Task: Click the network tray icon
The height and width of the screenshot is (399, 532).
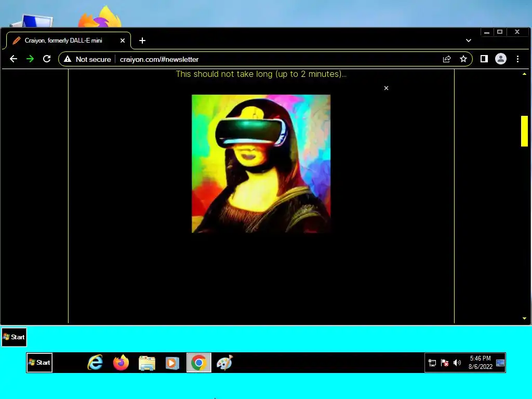Action: coord(432,363)
